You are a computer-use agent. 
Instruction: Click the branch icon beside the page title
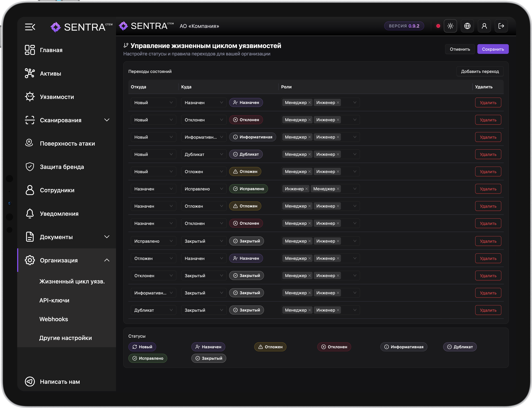point(126,45)
